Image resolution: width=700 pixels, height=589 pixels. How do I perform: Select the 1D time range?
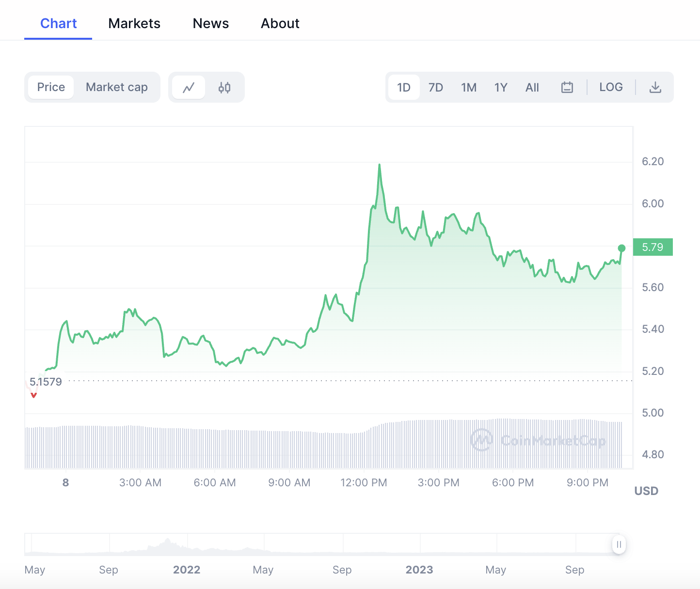[403, 88]
